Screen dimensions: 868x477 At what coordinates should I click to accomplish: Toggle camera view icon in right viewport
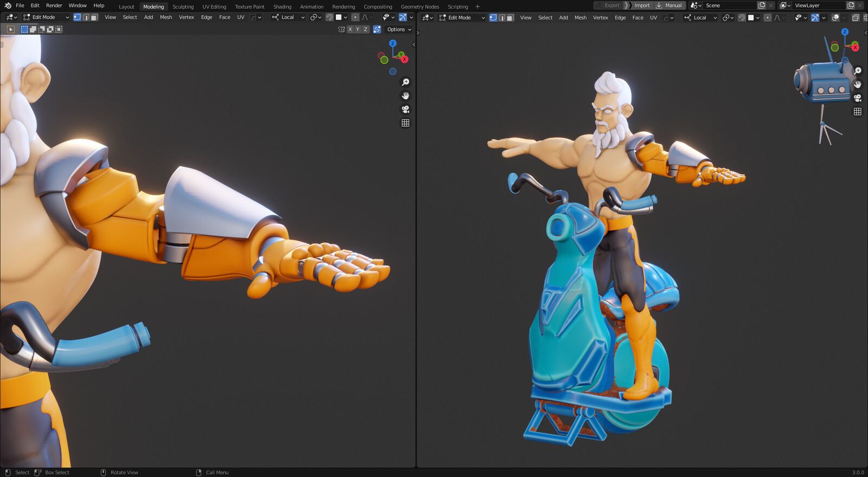click(858, 98)
